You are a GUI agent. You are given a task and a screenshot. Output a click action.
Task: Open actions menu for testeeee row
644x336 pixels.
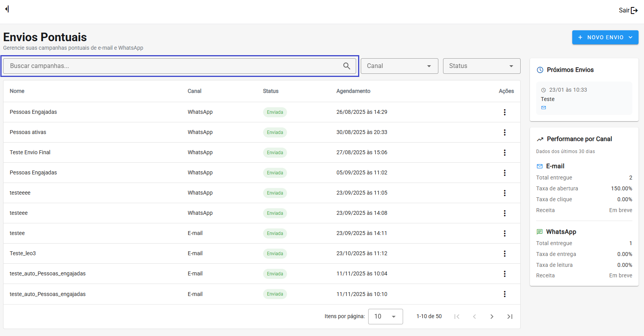[x=504, y=193]
